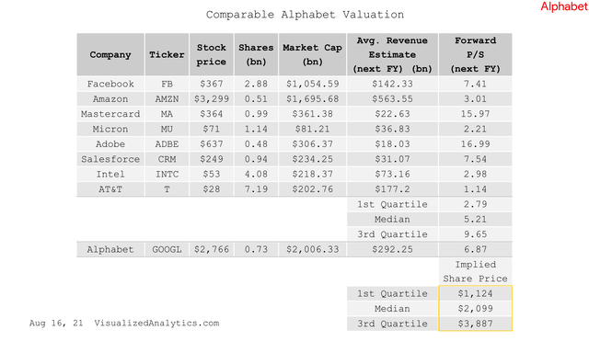Click the Comparable Alphabet Valuation title

pos(305,15)
